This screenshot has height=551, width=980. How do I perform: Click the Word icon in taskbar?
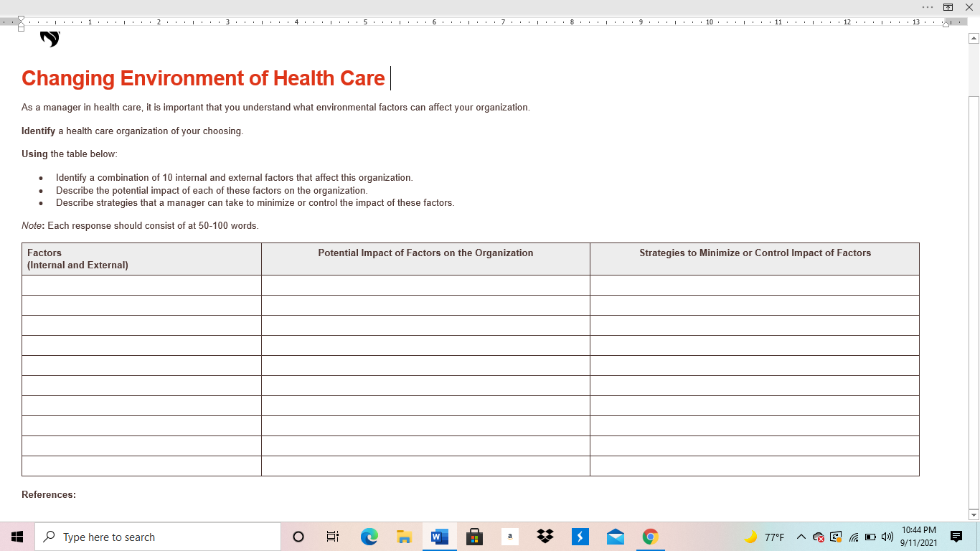(439, 537)
